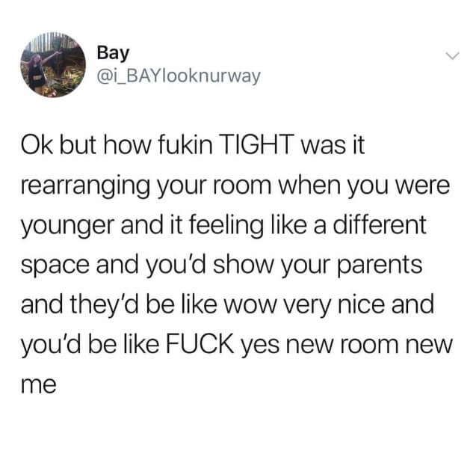This screenshot has height=472, width=476.
Task: Click the capitalized word FUCK in tweet
Action: tap(200, 344)
